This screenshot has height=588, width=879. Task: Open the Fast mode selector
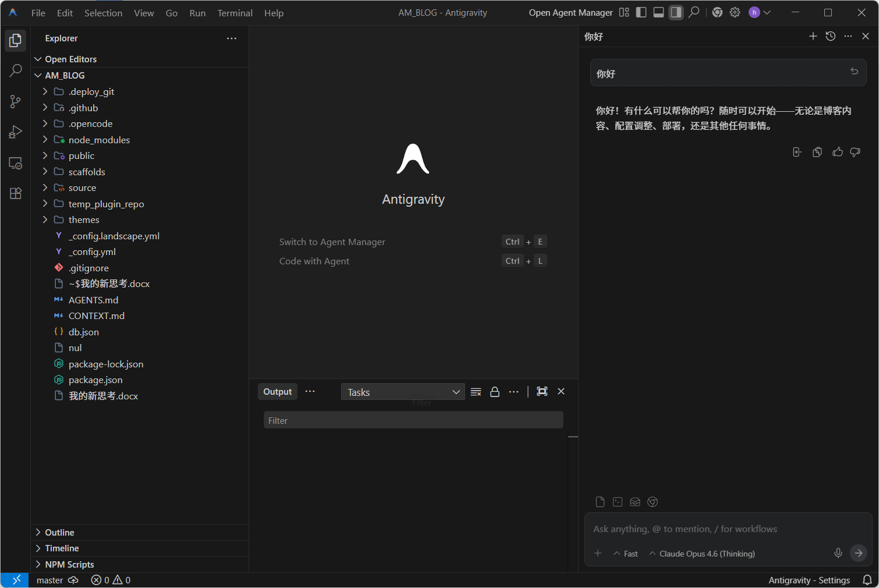tap(626, 554)
